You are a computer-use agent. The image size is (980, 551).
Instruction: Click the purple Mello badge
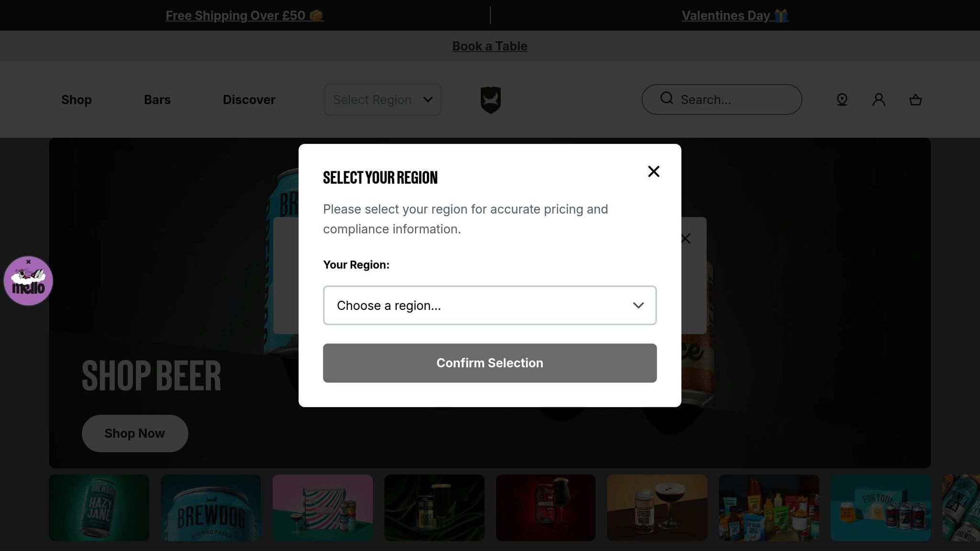pos(28,284)
